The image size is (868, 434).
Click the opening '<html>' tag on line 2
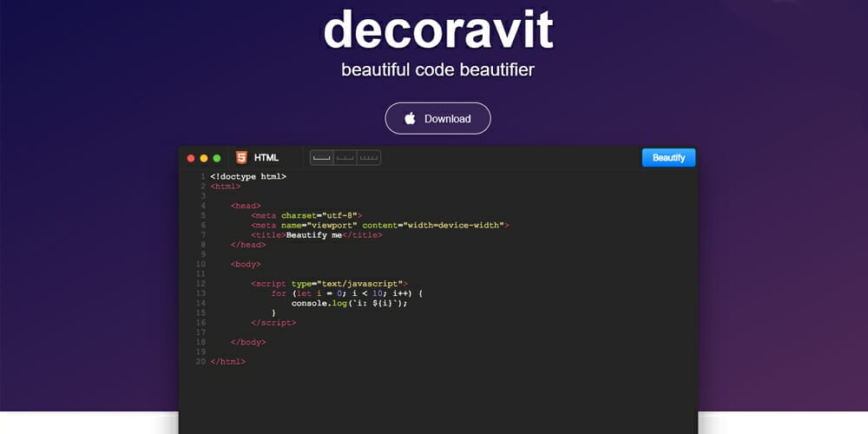click(226, 187)
